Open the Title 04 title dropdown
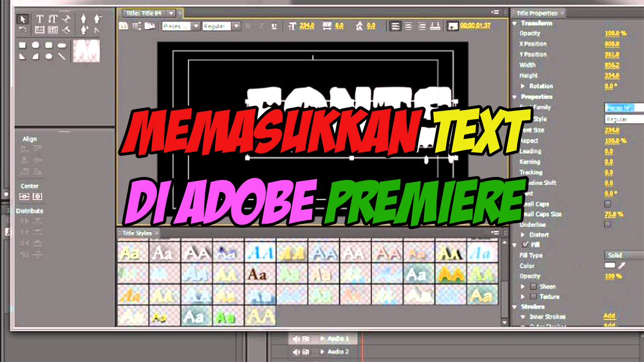 [x=171, y=13]
